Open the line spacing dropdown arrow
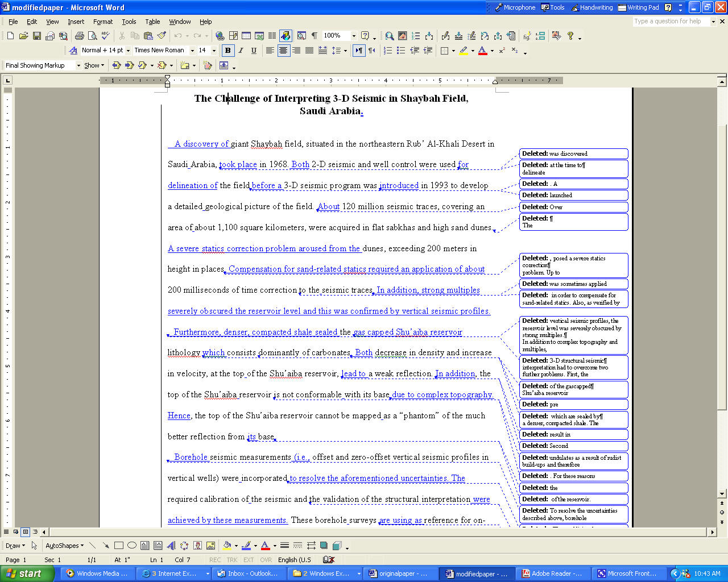 [345, 51]
